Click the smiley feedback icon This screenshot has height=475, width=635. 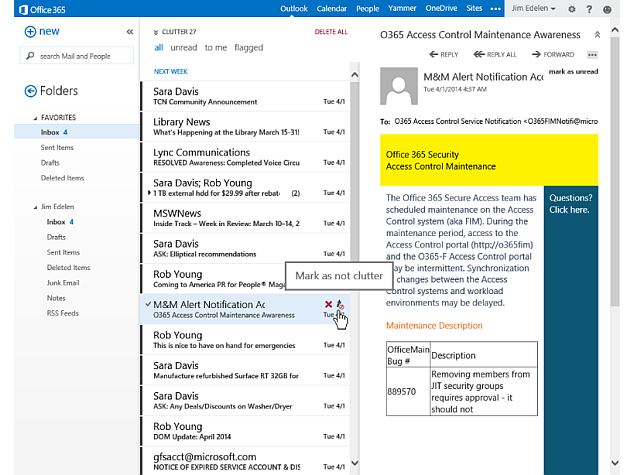pos(607,9)
